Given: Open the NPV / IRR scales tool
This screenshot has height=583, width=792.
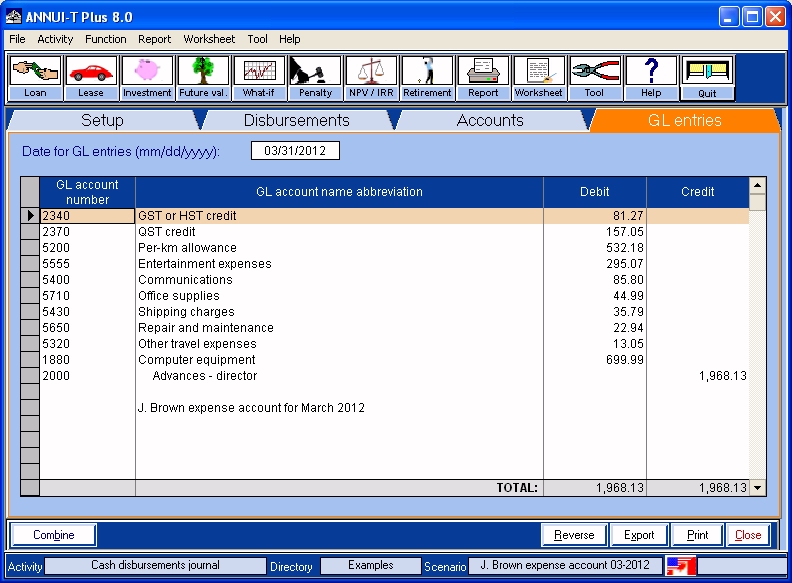Looking at the screenshot, I should [x=371, y=78].
